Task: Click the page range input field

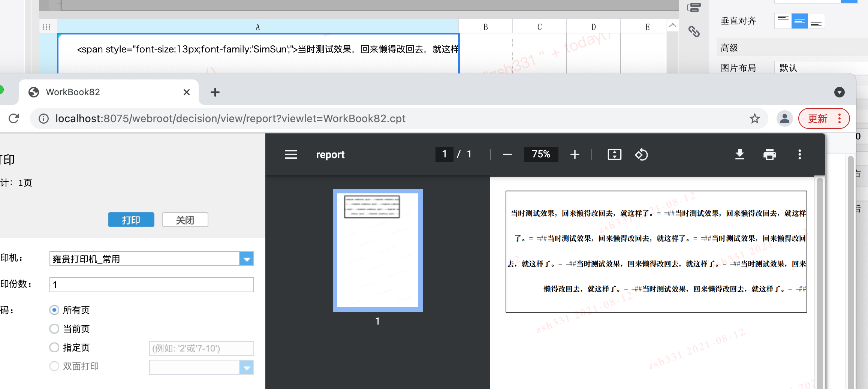Action: (x=202, y=349)
